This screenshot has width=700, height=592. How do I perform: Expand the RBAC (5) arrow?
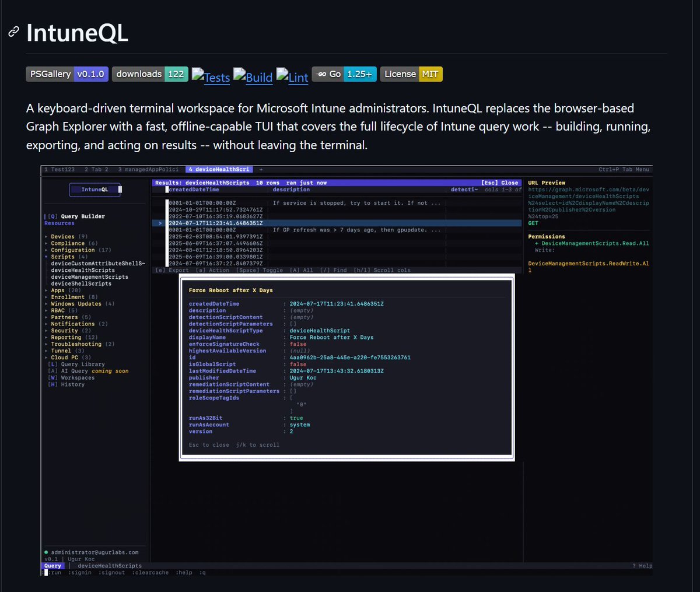47,311
